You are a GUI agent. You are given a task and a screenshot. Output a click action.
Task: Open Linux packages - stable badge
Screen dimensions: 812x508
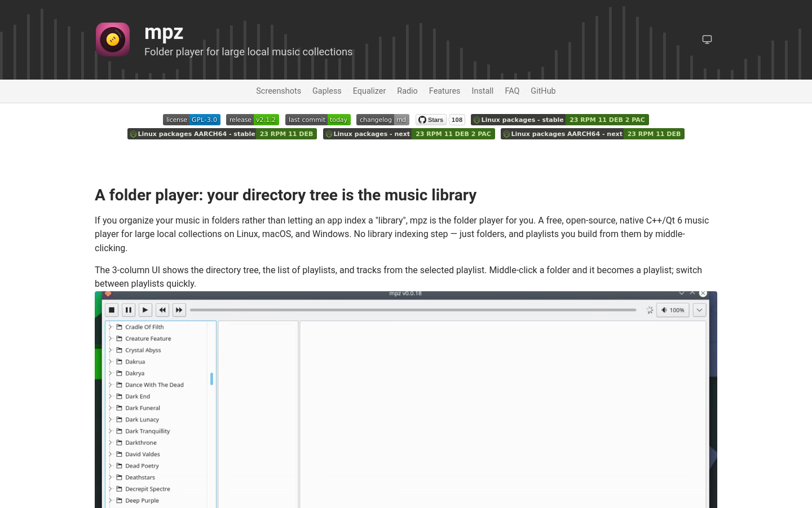point(560,120)
